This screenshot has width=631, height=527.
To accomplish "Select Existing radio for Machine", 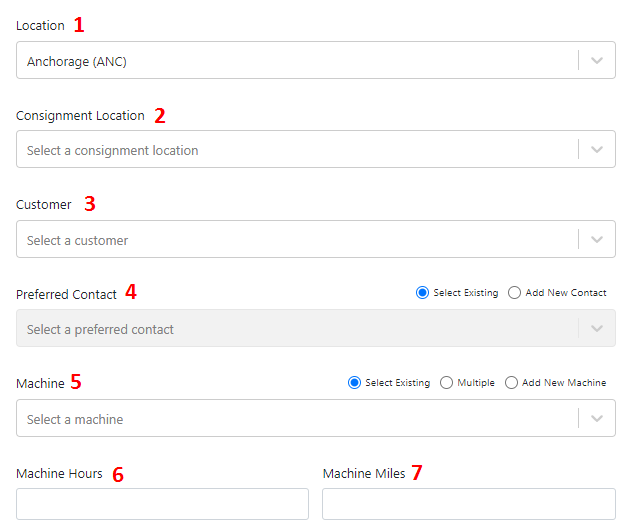I will pos(354,383).
